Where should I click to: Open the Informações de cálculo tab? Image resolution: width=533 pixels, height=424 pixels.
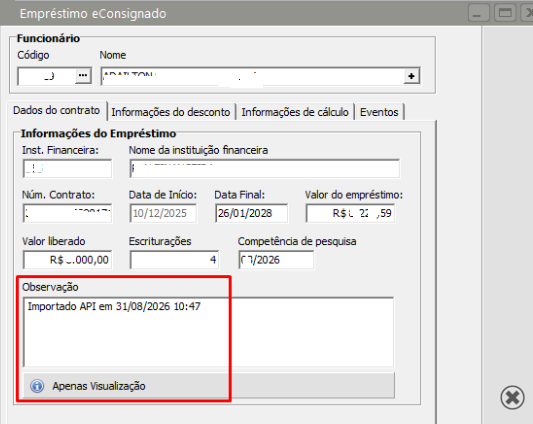295,112
